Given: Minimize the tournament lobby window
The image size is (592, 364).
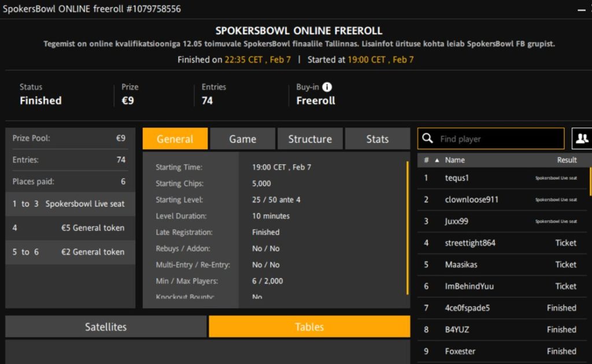Looking at the screenshot, I should coord(581,10).
